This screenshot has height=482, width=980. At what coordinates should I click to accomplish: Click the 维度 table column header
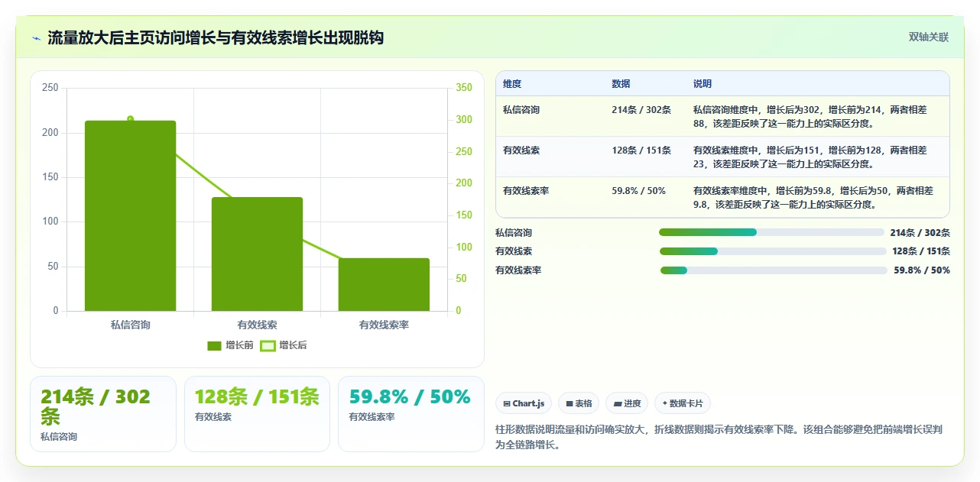tap(512, 83)
